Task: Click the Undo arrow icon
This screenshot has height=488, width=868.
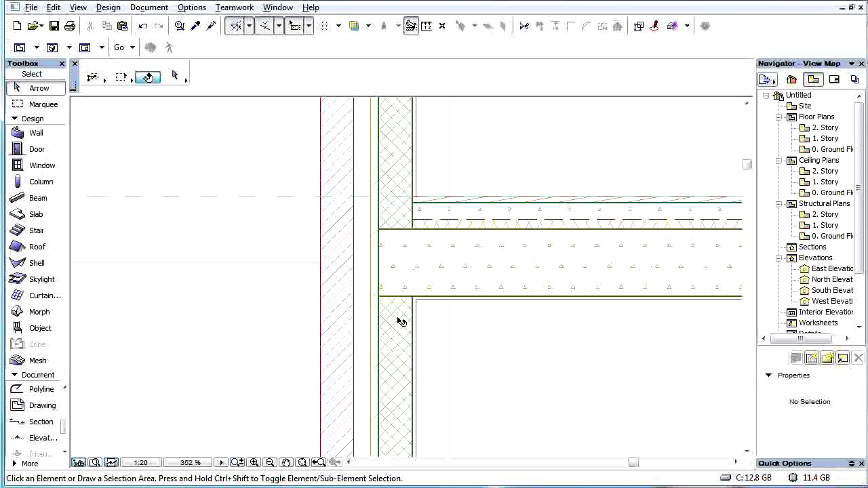Action: (143, 26)
